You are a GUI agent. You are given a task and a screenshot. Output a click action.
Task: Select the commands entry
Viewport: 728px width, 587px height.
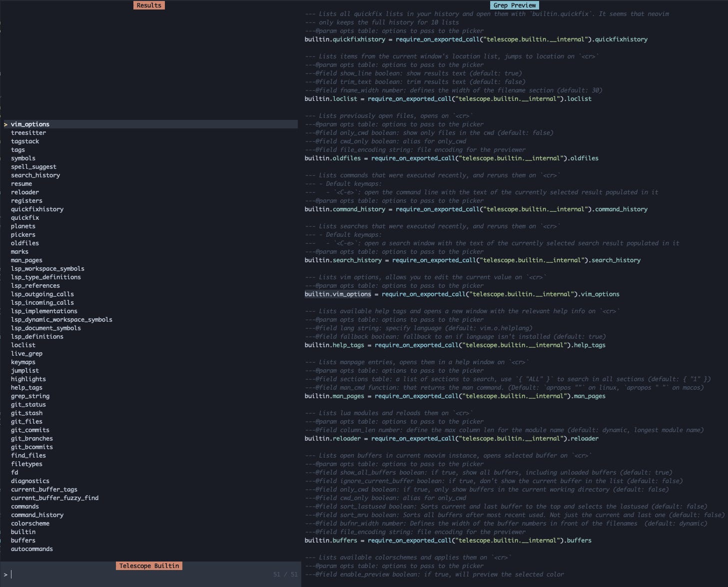(x=25, y=507)
